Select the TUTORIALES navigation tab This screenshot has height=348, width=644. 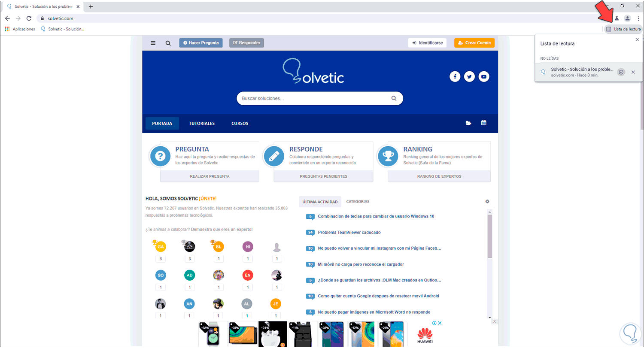tap(202, 124)
